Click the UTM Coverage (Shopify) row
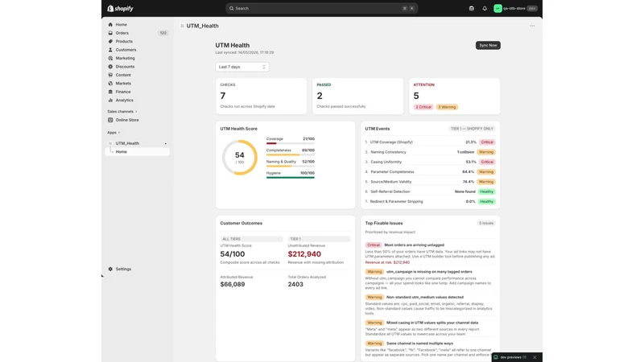The image size is (644, 362). pyautogui.click(x=430, y=142)
